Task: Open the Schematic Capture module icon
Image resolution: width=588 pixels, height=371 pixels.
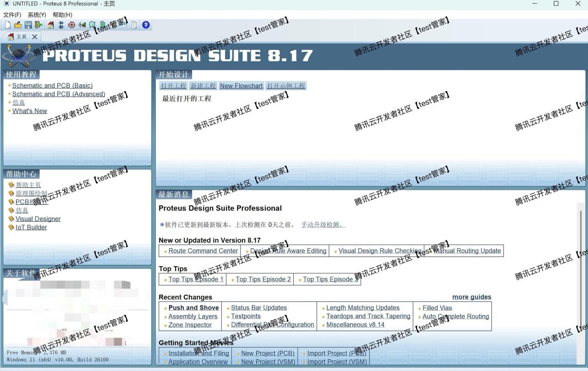Action: 61,25
